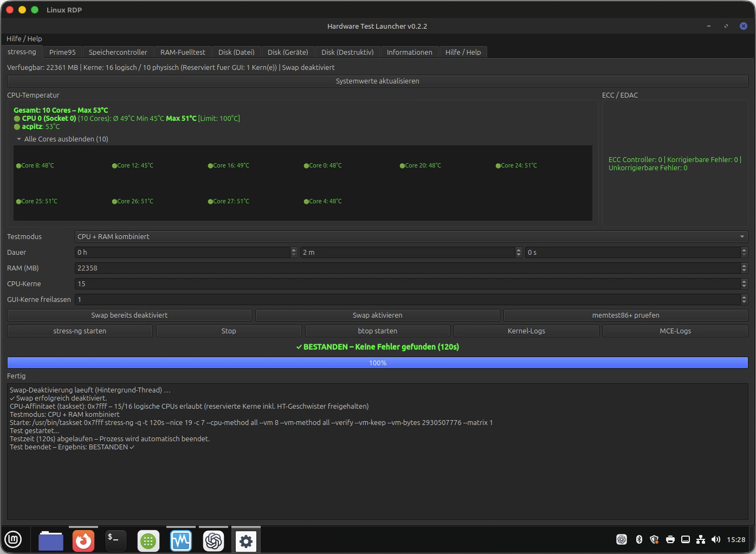756x554 pixels.
Task: Click the BESTANDEN result message
Action: tap(378, 346)
